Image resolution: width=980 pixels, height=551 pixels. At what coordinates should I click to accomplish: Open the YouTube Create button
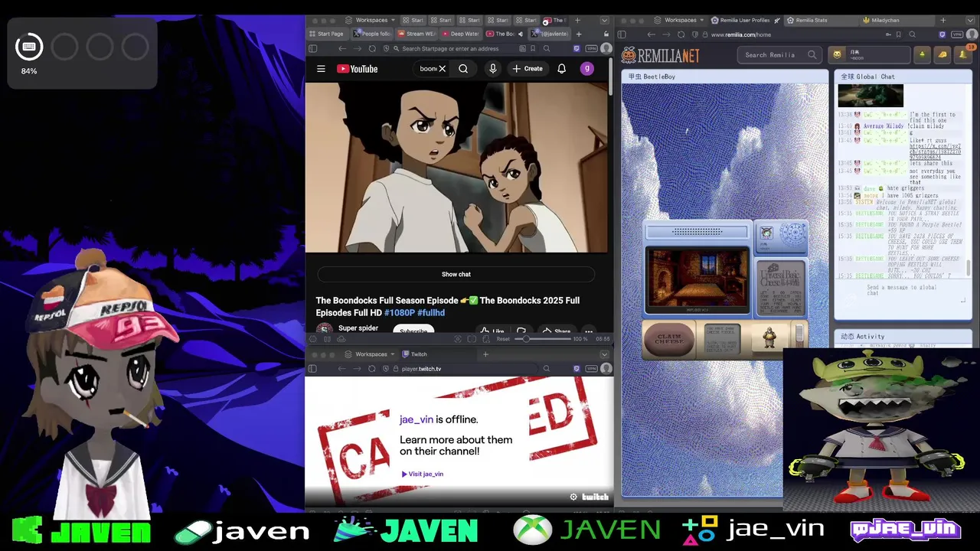[528, 69]
